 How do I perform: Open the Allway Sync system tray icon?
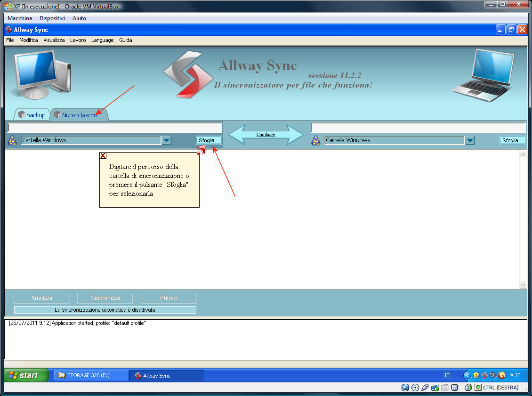coord(484,375)
